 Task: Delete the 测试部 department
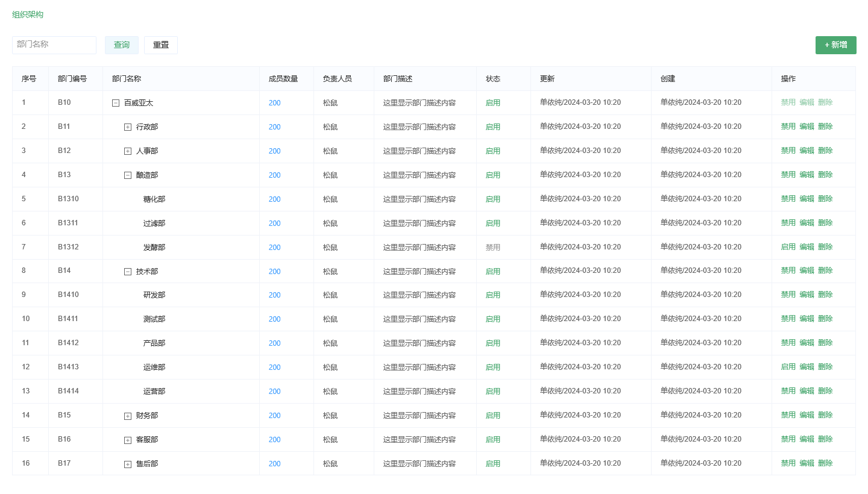click(x=825, y=319)
